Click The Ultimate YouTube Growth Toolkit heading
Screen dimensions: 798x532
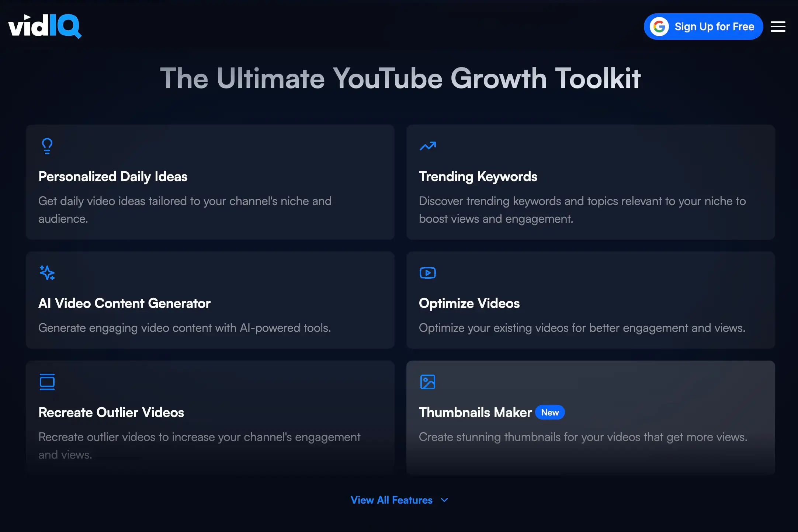click(x=400, y=78)
